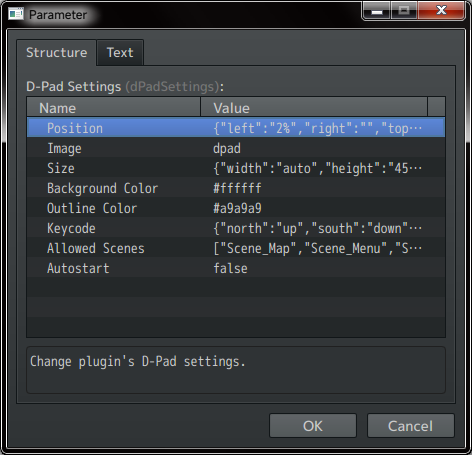Select the Position parameter row
The image size is (472, 455).
(236, 127)
